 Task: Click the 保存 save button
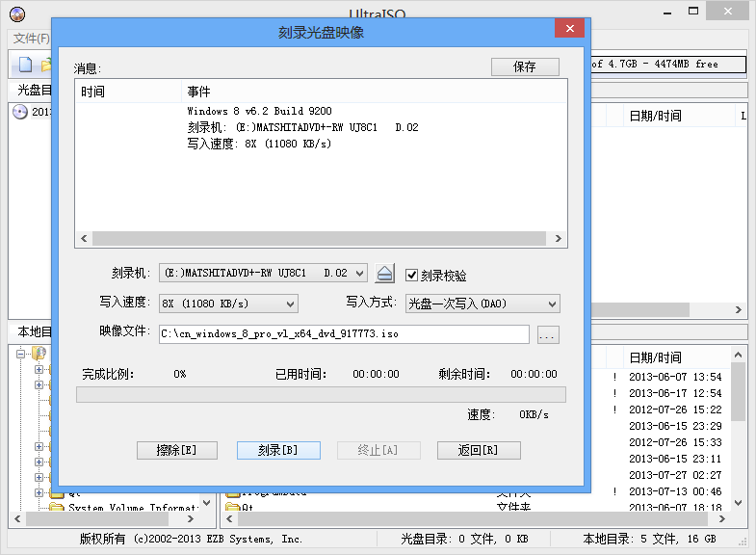(x=525, y=66)
